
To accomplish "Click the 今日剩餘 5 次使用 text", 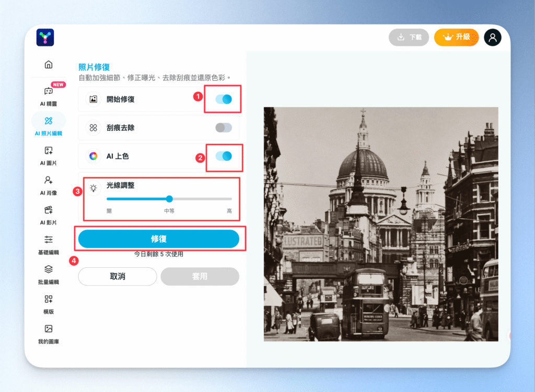I will (x=159, y=254).
